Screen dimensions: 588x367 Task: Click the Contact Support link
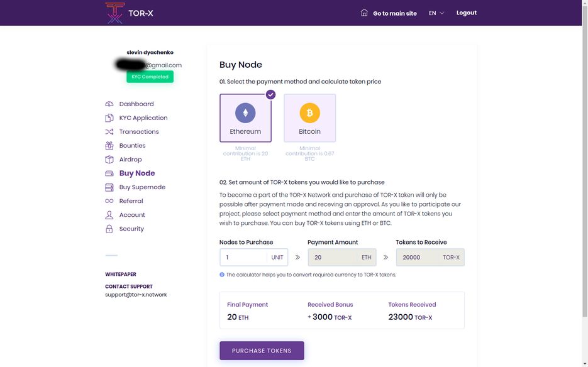[x=129, y=287]
